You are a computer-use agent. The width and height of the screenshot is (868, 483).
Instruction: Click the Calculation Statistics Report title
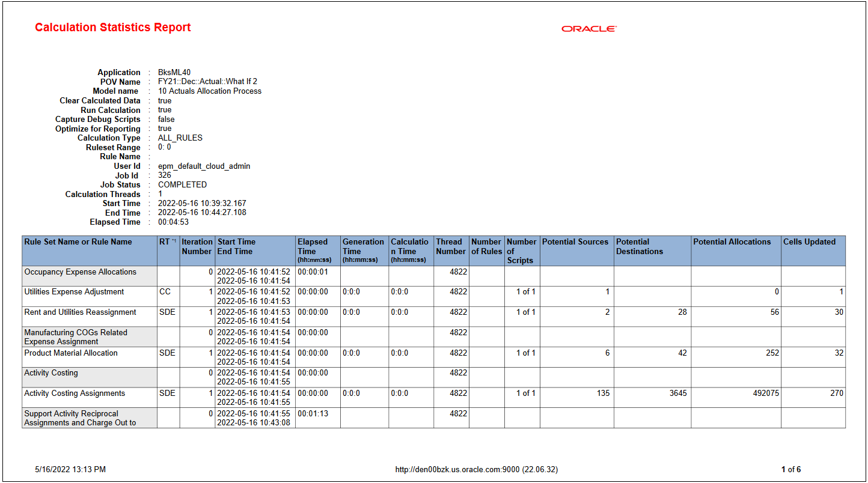(x=113, y=28)
